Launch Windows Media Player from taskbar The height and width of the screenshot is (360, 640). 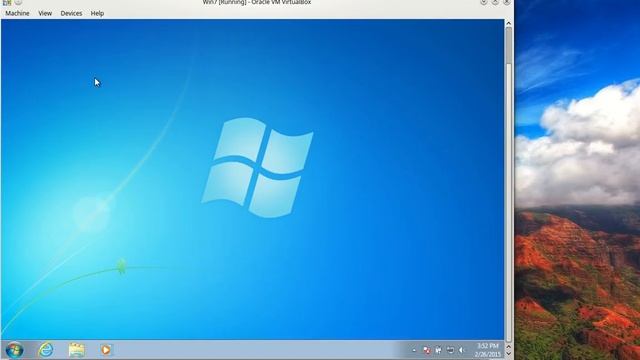pyautogui.click(x=106, y=350)
